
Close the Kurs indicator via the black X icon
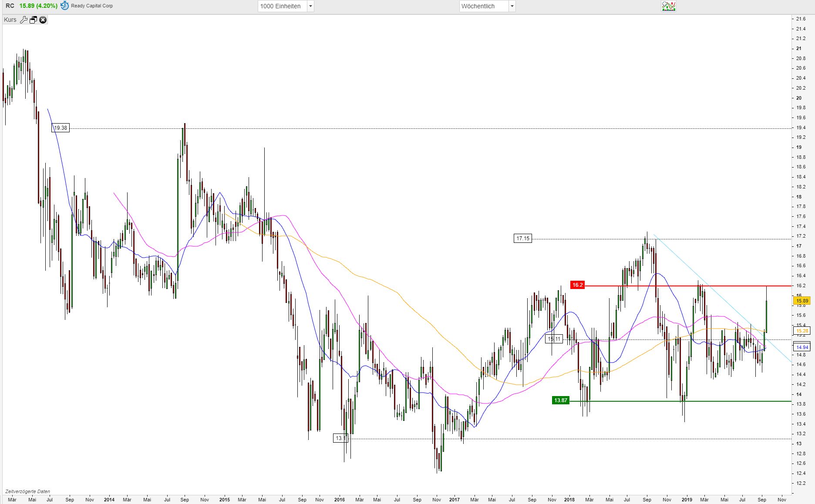click(43, 20)
